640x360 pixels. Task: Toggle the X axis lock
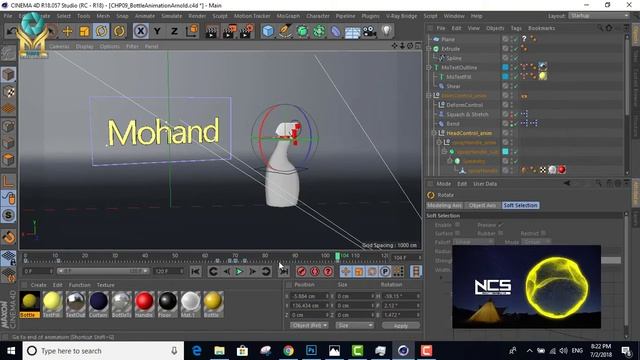(x=140, y=31)
